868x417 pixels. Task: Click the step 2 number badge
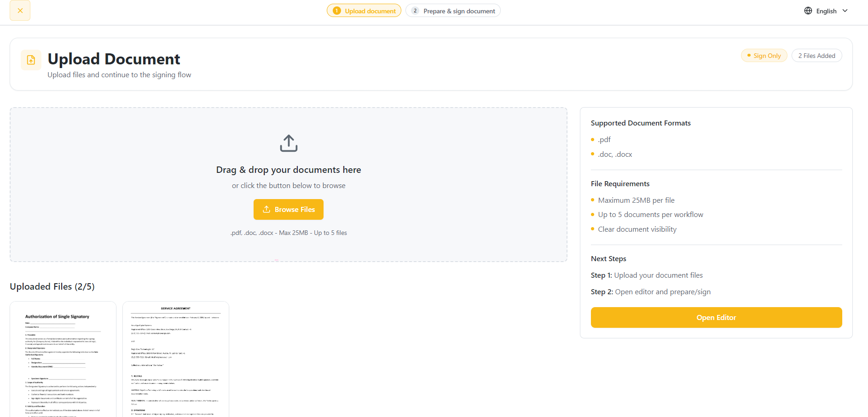415,11
